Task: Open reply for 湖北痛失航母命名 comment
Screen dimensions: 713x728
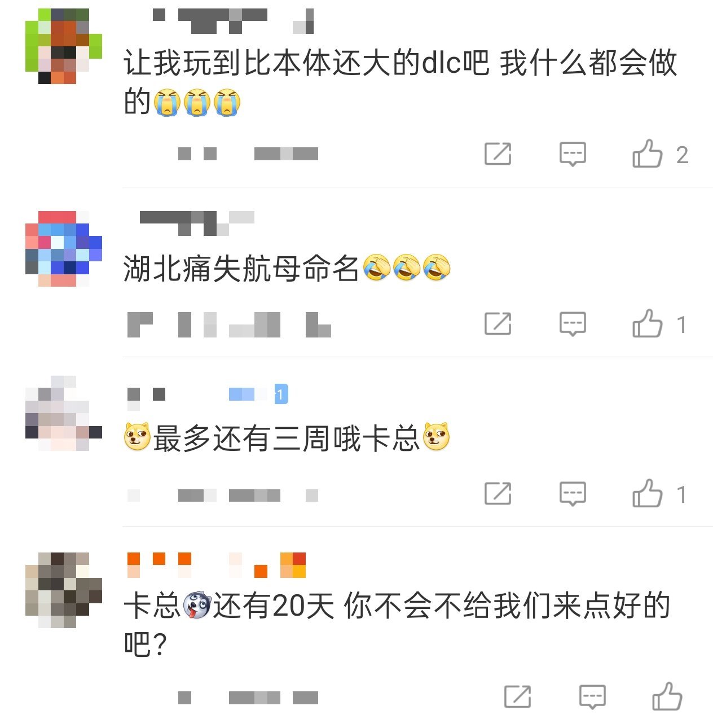Action: click(x=573, y=324)
